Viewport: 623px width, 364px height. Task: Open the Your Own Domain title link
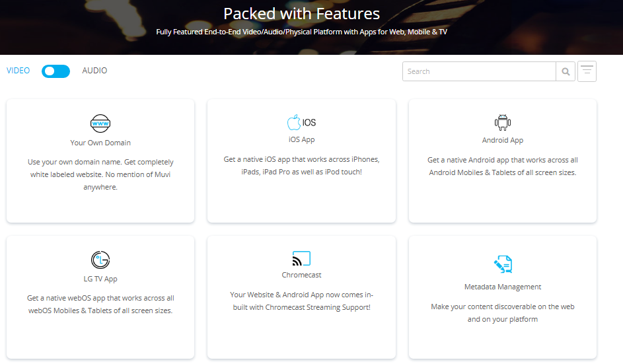pos(100,143)
